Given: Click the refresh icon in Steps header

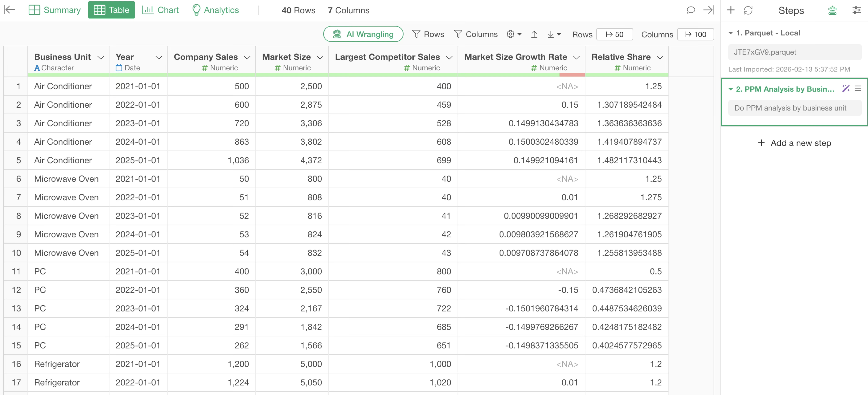Looking at the screenshot, I should (748, 10).
